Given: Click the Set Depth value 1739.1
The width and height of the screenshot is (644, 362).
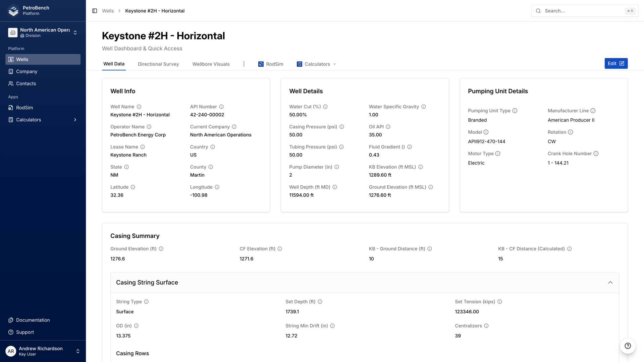Looking at the screenshot, I should [292, 312].
